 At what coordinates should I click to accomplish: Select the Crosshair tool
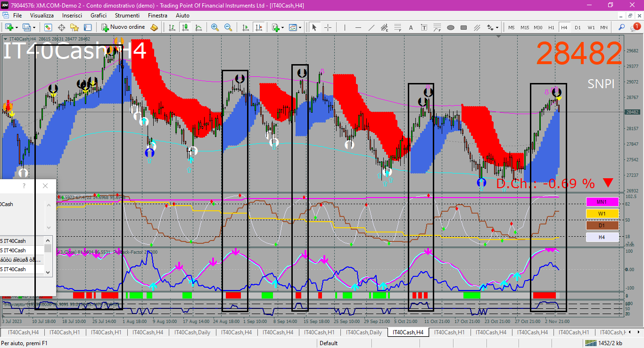coord(328,27)
